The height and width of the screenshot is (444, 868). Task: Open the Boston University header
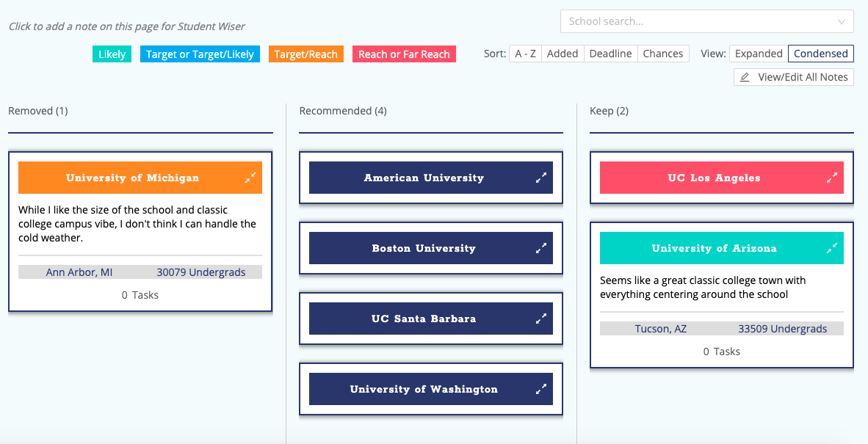(x=430, y=248)
